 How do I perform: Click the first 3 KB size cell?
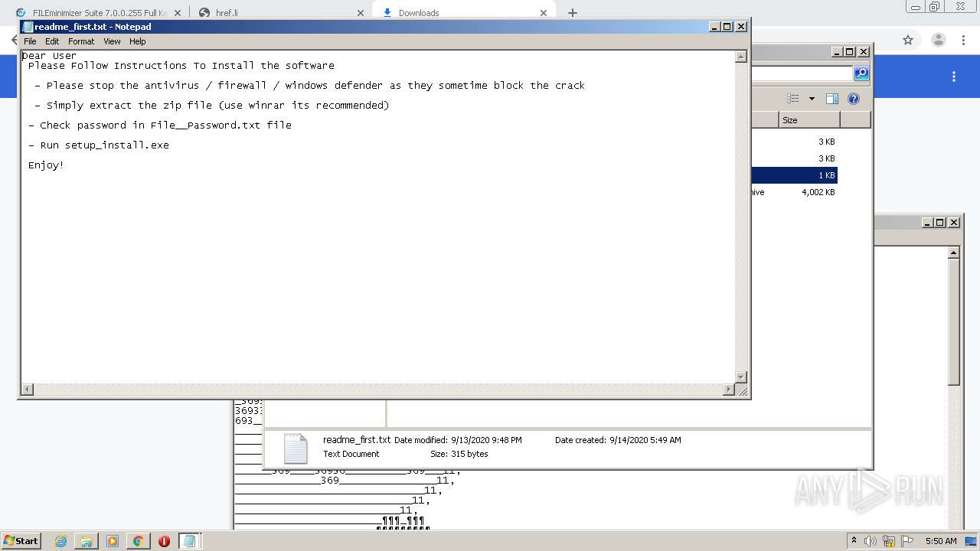pos(826,142)
